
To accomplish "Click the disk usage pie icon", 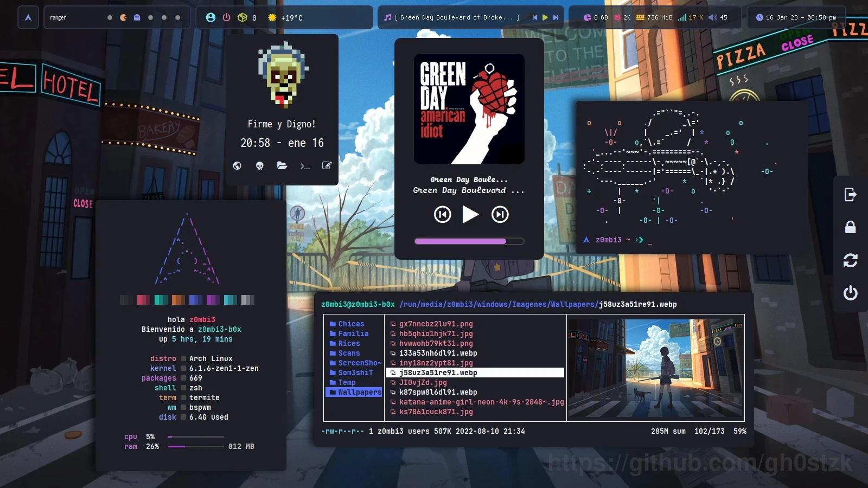I will 587,17.
